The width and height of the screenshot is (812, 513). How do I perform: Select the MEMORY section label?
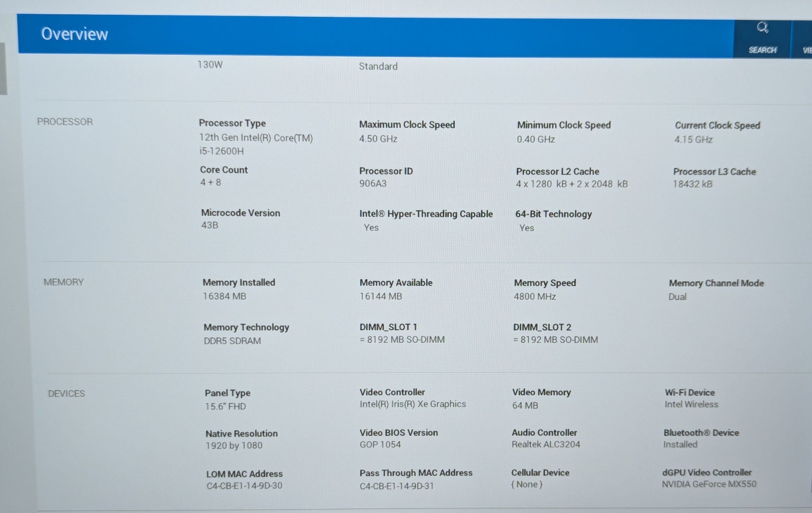[x=63, y=282]
